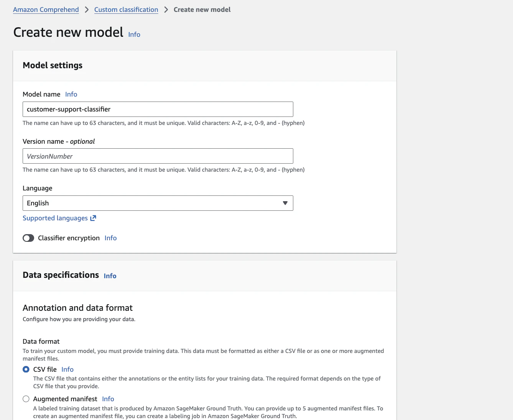Click the Model name input field
Image resolution: width=513 pixels, height=420 pixels.
pos(158,109)
